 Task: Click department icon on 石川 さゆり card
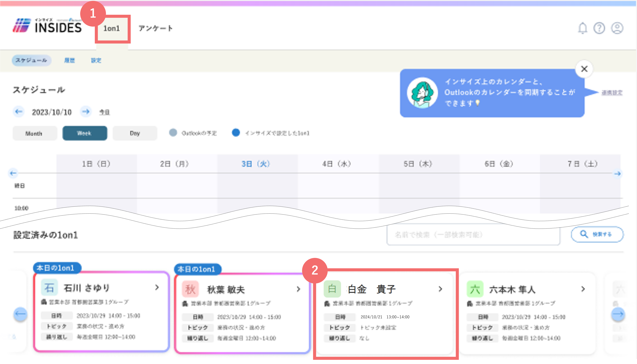[x=44, y=302]
